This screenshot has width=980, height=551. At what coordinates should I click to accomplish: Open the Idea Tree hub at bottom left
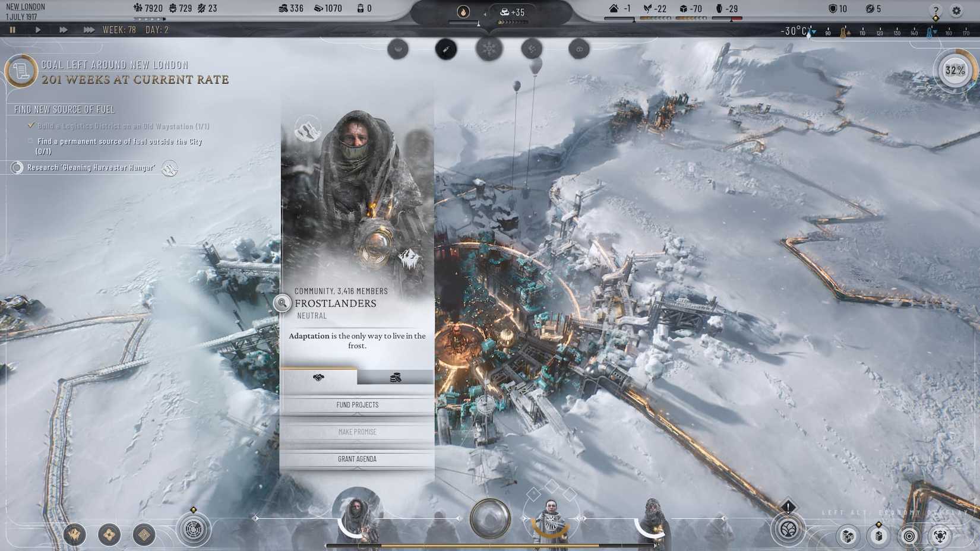pos(193,529)
